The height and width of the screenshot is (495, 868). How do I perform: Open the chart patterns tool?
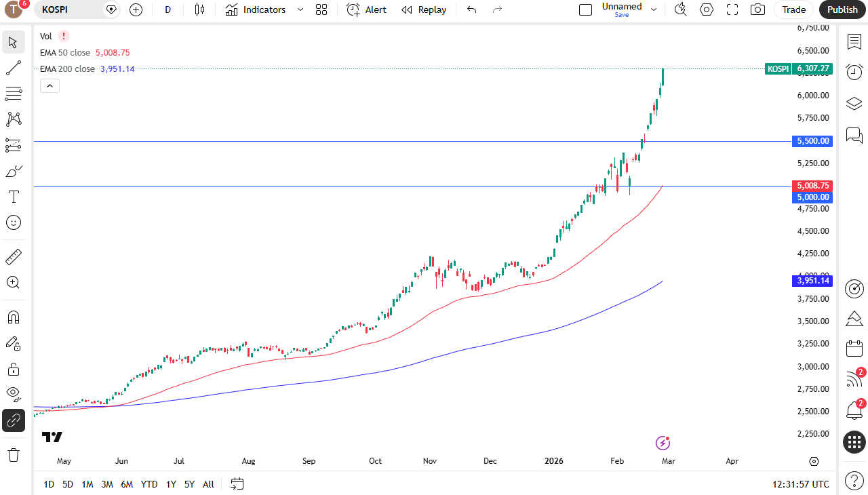pos(14,119)
